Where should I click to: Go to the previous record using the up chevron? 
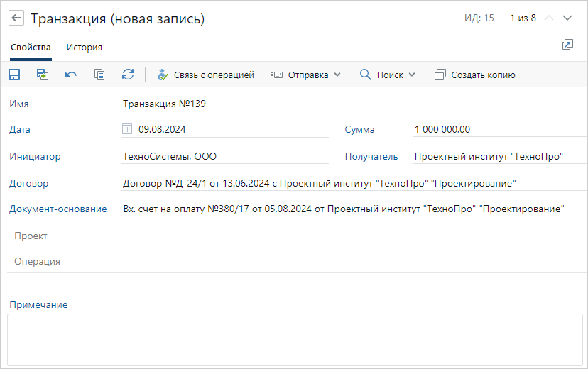pos(548,18)
